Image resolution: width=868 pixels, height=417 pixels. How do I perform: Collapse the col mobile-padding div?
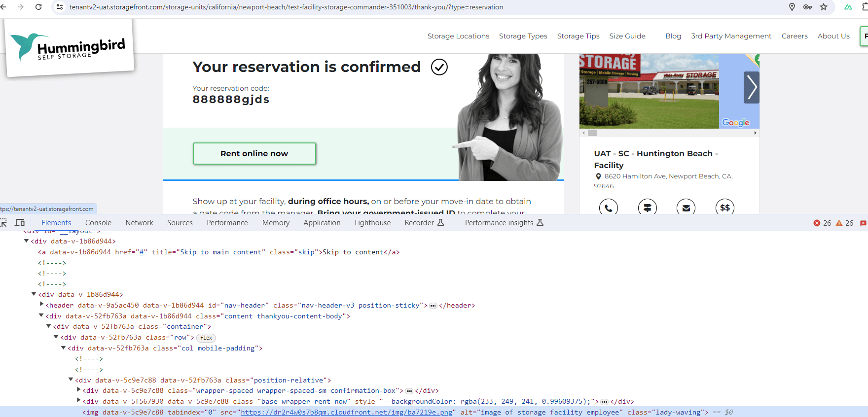pos(63,348)
